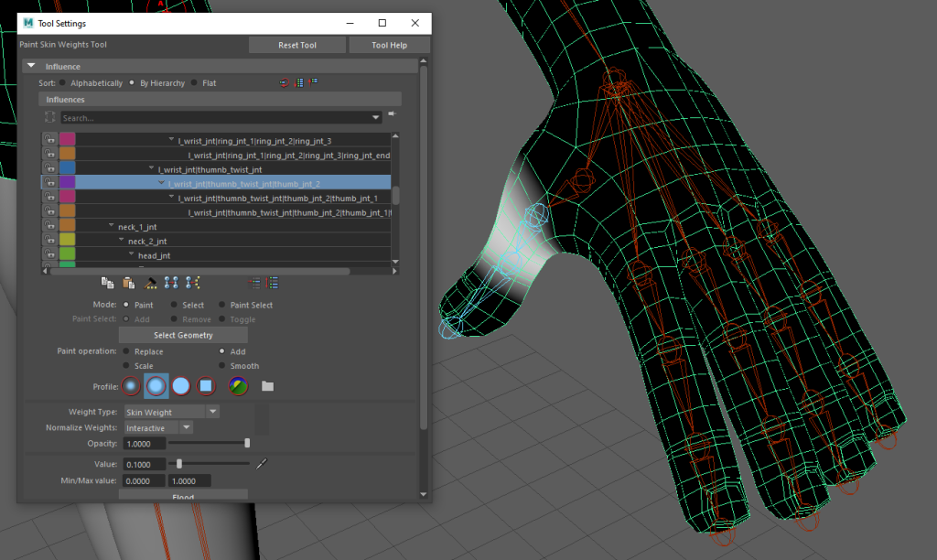The width and height of the screenshot is (937, 560).
Task: Collapse the head_jnt tree node
Action: click(x=132, y=254)
